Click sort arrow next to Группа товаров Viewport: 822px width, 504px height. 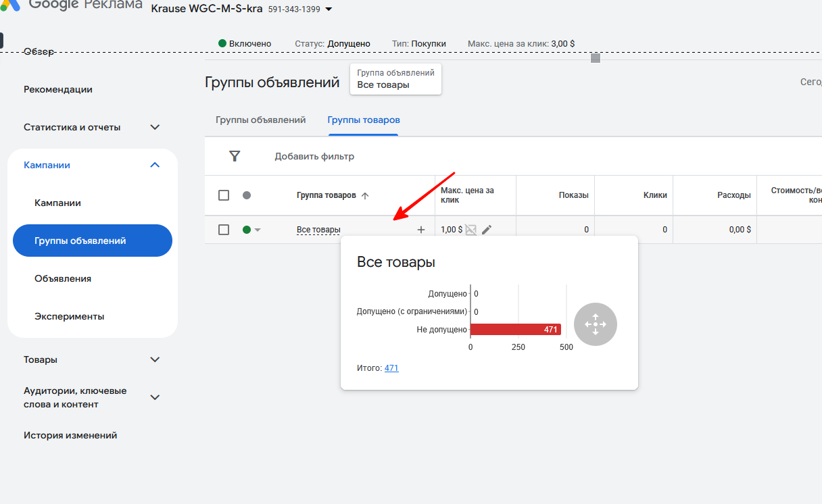click(x=366, y=195)
